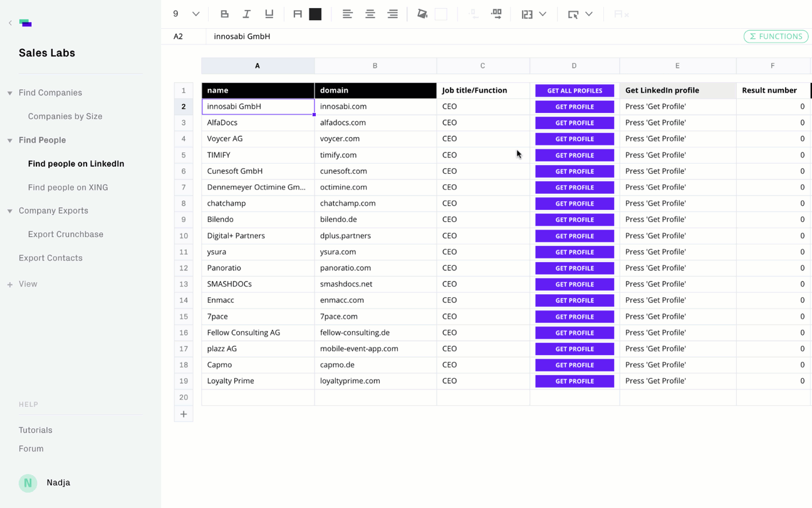Select column D header
This screenshot has height=508, width=812.
(574, 65)
